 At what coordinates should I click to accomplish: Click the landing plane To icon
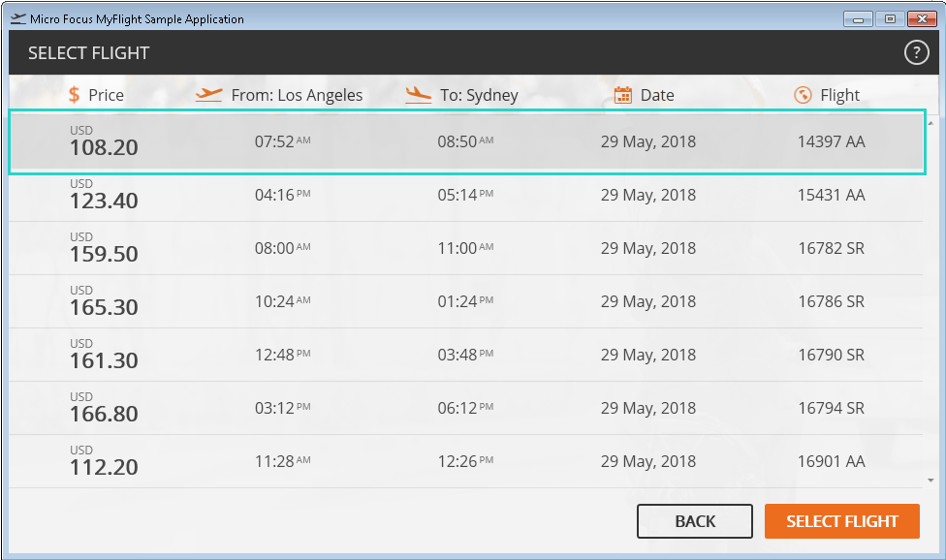pyautogui.click(x=418, y=94)
